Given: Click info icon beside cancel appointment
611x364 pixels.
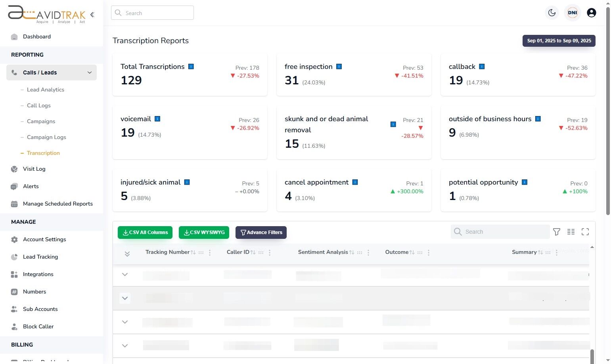Looking at the screenshot, I should click(355, 182).
